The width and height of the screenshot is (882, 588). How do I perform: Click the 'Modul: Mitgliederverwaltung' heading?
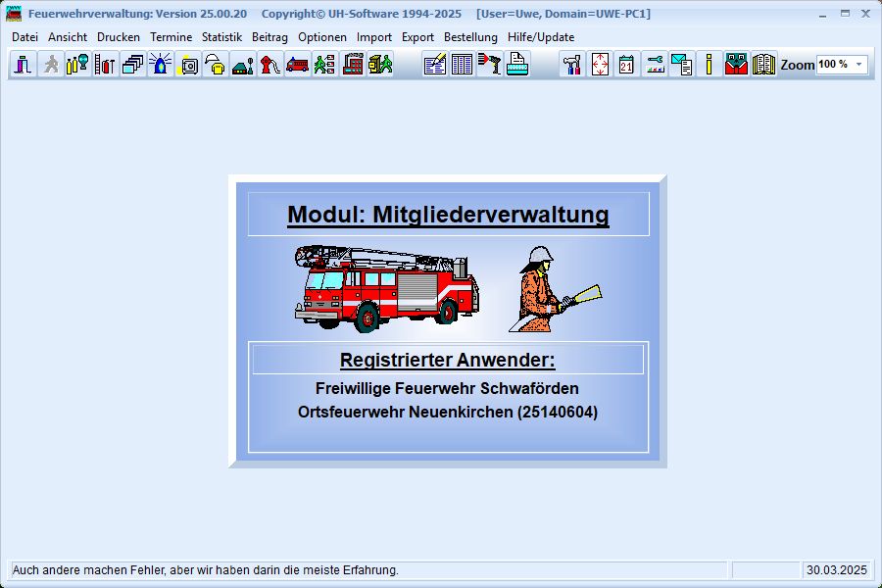(x=448, y=215)
